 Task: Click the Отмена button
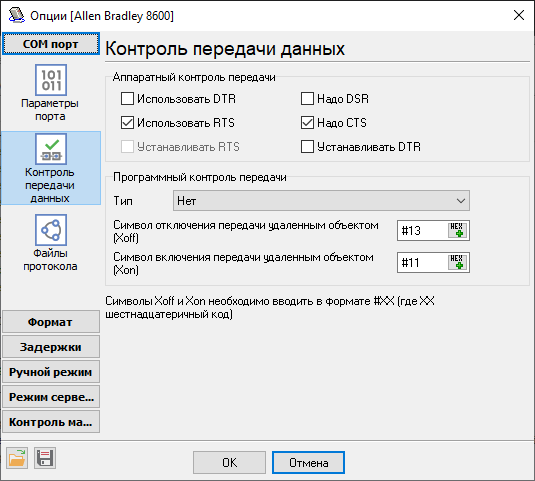[308, 463]
